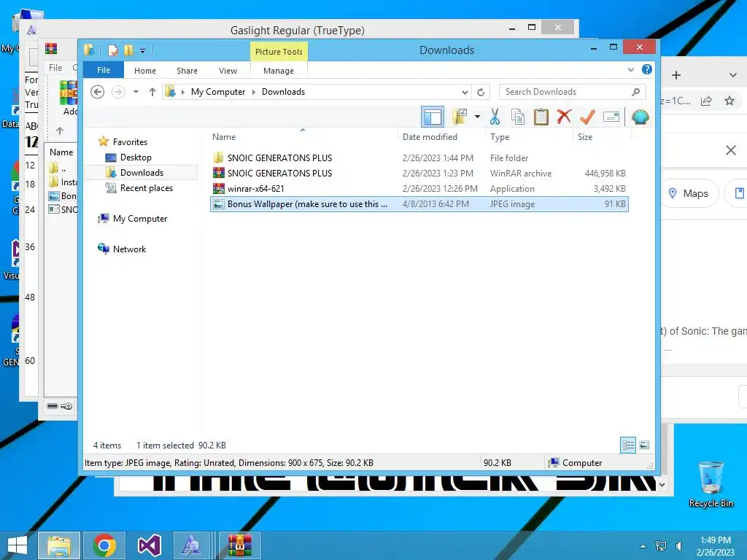Open the Explorer Help icon
Screen dimensions: 747x560
(646, 69)
